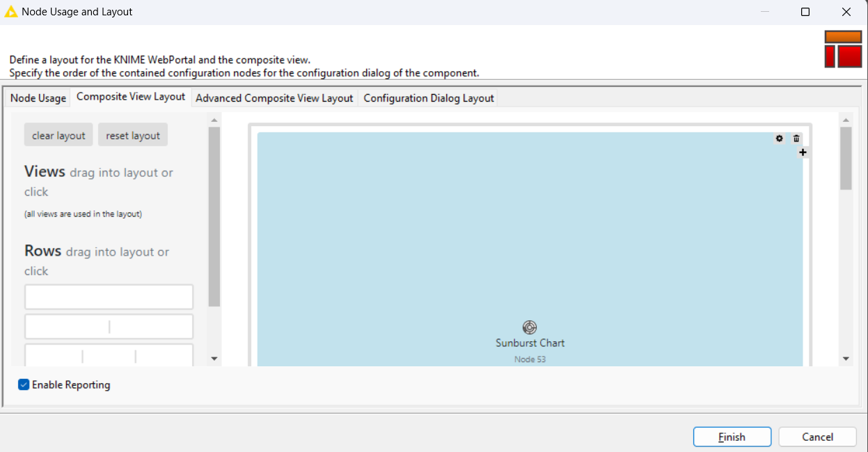
Task: Open Configuration Dialog Layout tab
Action: point(428,98)
